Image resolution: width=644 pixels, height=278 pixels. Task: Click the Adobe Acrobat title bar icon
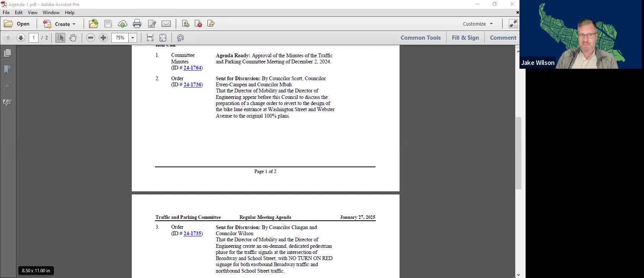pyautogui.click(x=4, y=4)
